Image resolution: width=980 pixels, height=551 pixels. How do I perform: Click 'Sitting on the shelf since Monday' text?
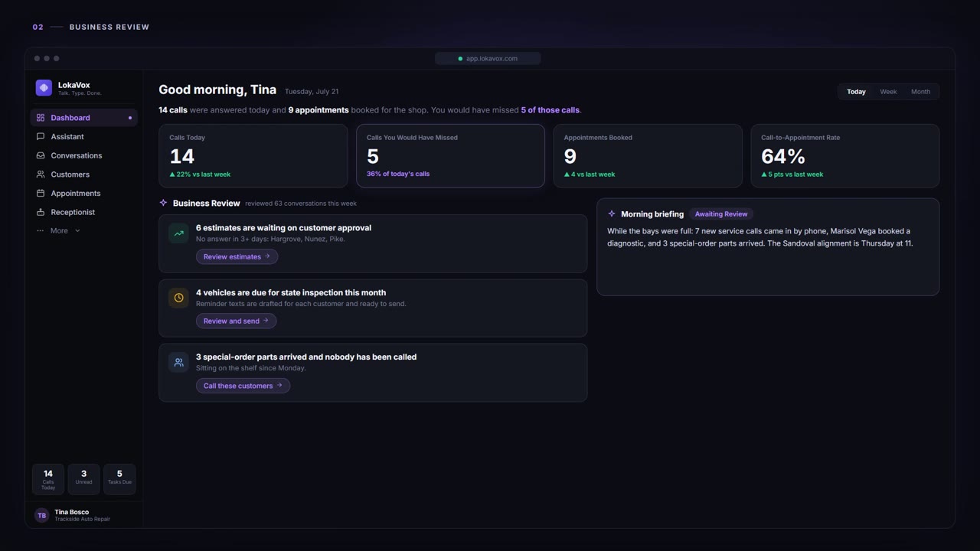click(x=250, y=368)
